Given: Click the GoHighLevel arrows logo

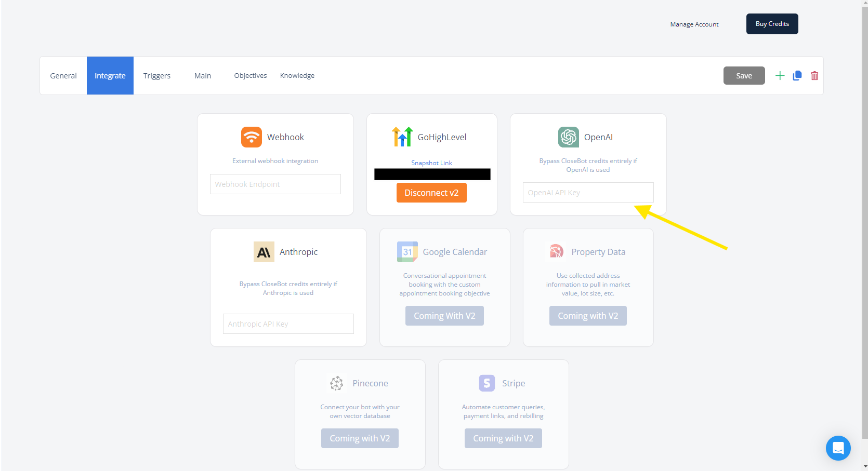Looking at the screenshot, I should [402, 137].
